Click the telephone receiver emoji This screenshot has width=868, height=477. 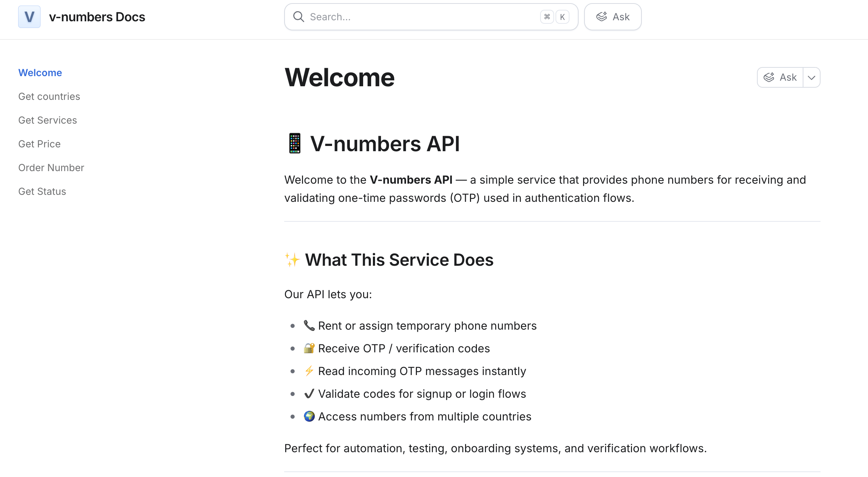pyautogui.click(x=309, y=325)
